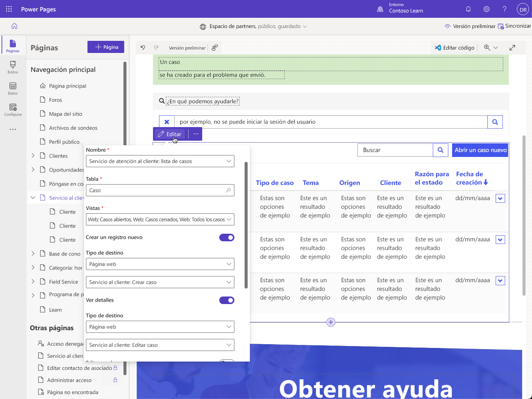Collapse the Servicio al cliente tree item
Screen dimensions: 532x399
pos(33,197)
